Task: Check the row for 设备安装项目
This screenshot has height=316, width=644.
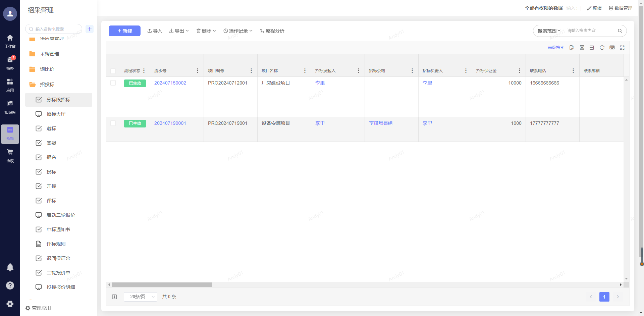Action: coord(113,123)
